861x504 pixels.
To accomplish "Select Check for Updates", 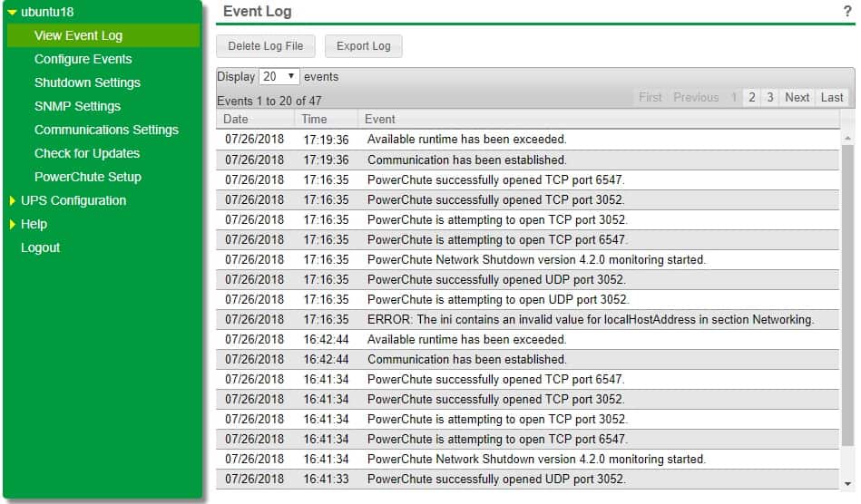I will pos(87,153).
